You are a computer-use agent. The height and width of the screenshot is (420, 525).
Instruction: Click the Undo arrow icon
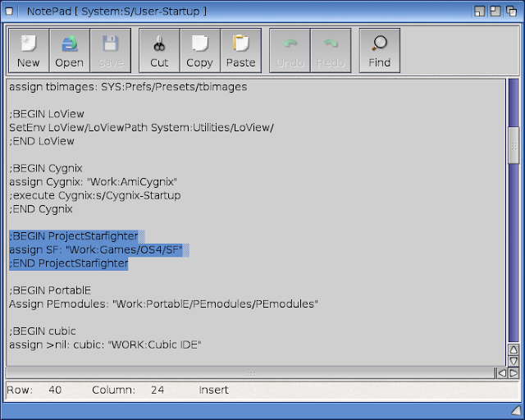pos(290,50)
